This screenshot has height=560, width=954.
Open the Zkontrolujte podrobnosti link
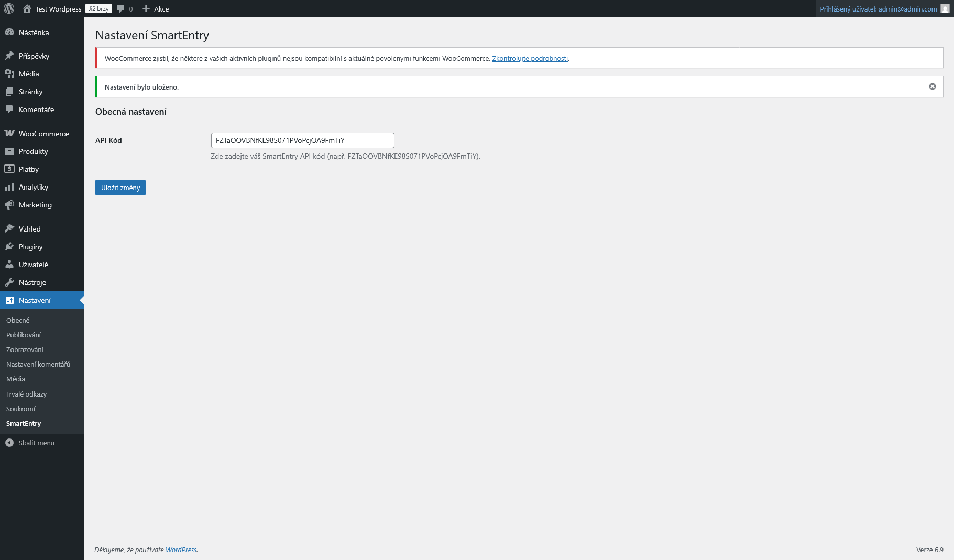[530, 58]
